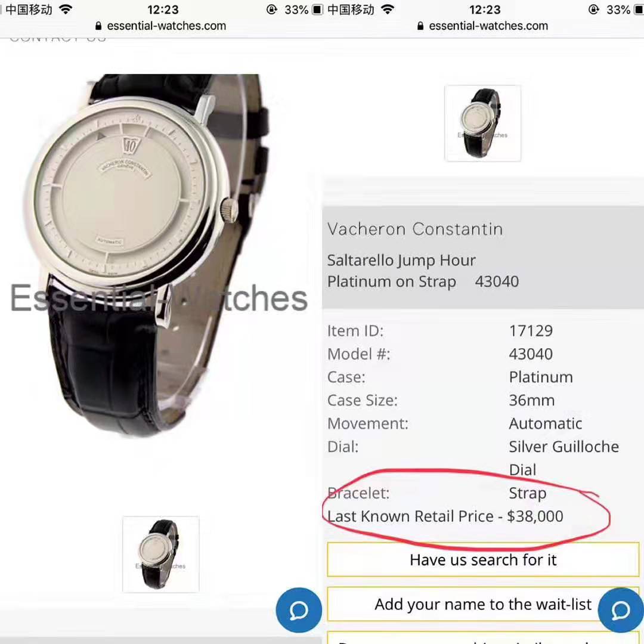Tap the lock icon in the left screenshot's address bar
This screenshot has width=644, height=644.
click(98, 26)
